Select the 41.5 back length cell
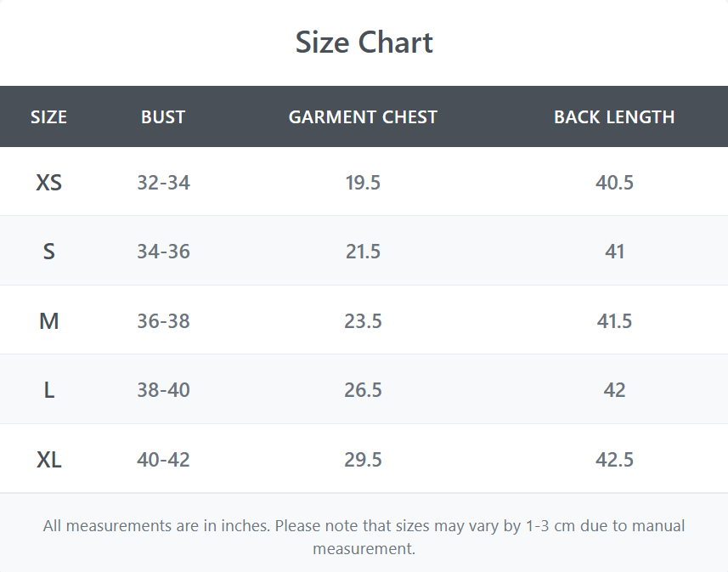Screen dimensions: 728x572 point(614,321)
